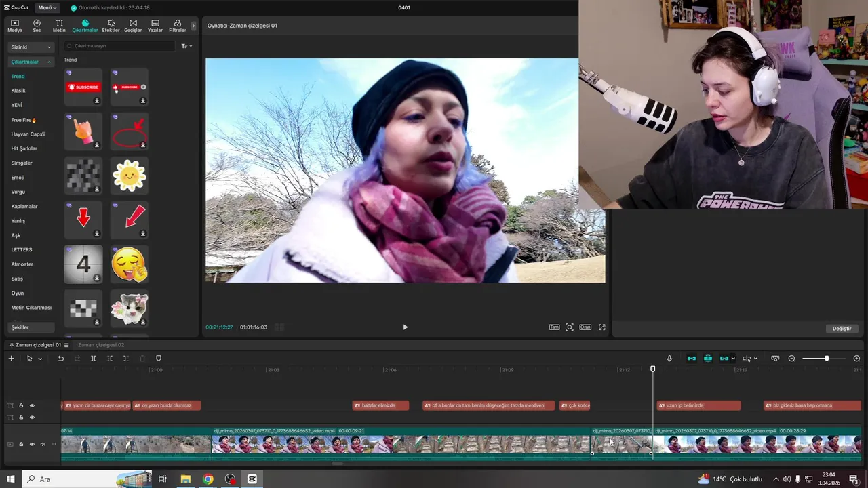This screenshot has width=868, height=488.
Task: Toggle main track magnet
Action: click(692, 359)
